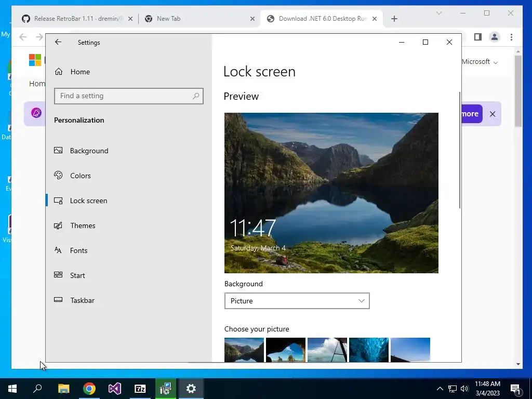The height and width of the screenshot is (399, 532).
Task: Open the Fonts settings page
Action: (x=79, y=250)
